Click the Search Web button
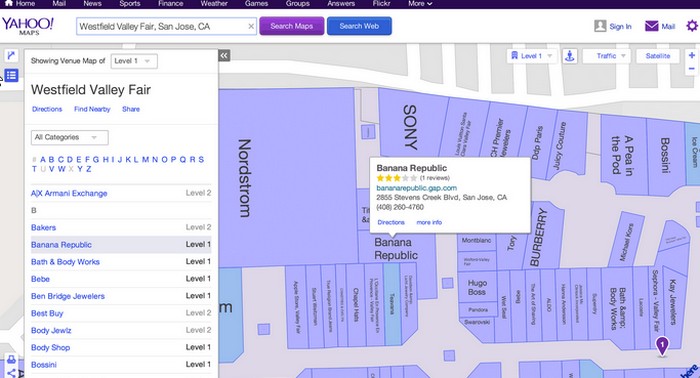The width and height of the screenshot is (700, 378). tap(359, 26)
